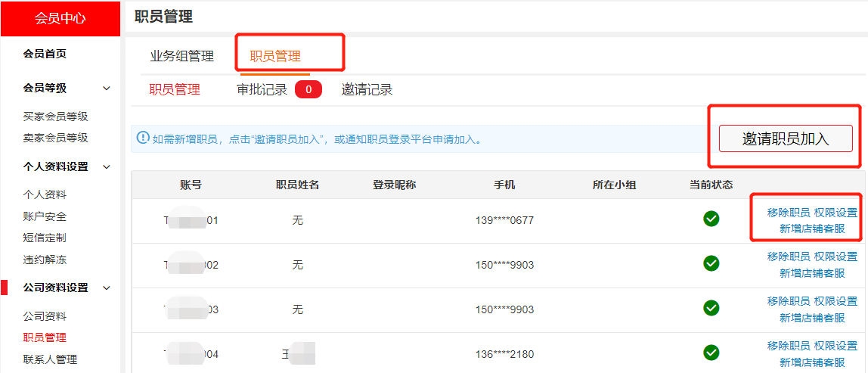The width and height of the screenshot is (868, 373).
Task: Click the blue info icon in notice bar
Action: [x=143, y=138]
